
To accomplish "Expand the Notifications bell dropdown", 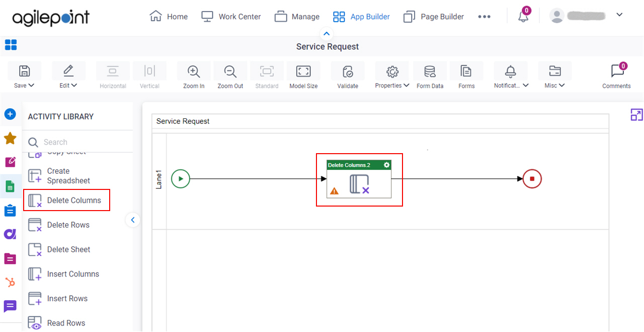I will coord(511,76).
